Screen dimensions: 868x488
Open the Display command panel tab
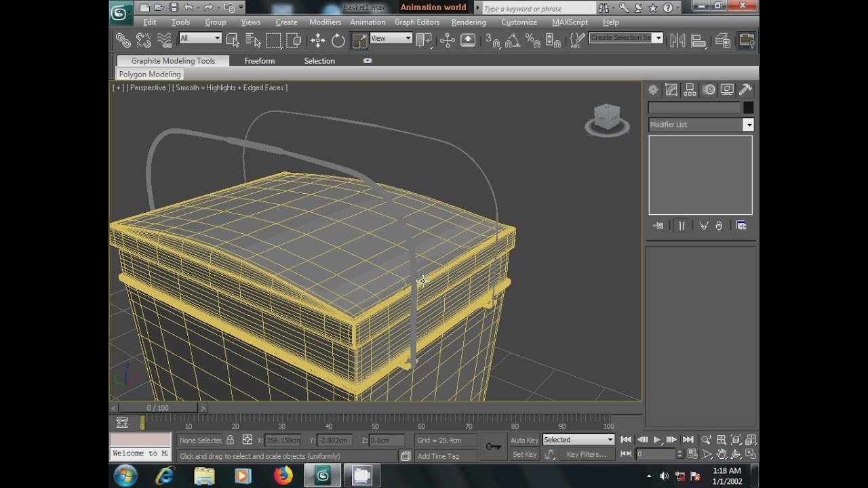point(727,89)
